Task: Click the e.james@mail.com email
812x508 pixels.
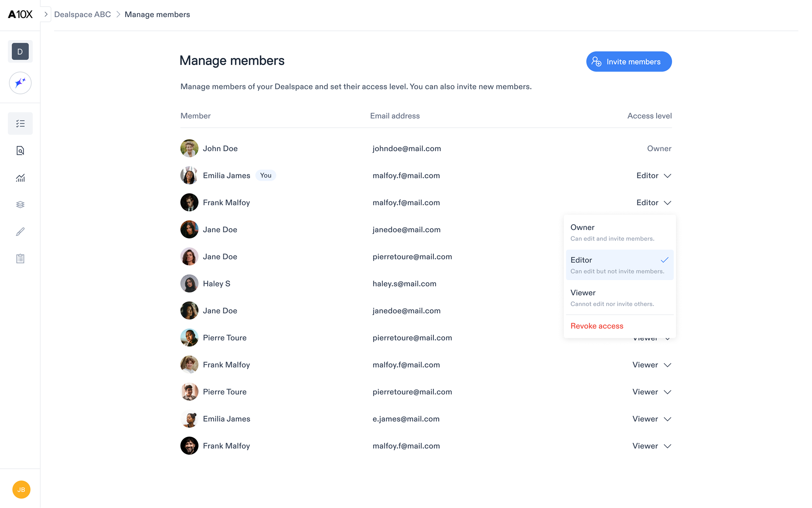Action: click(x=406, y=419)
